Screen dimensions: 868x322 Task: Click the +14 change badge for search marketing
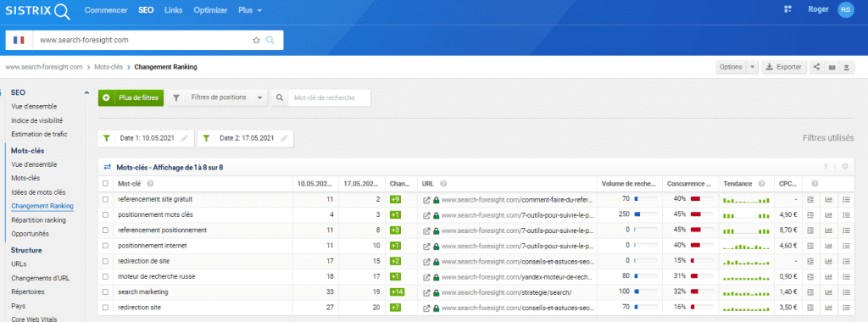pyautogui.click(x=397, y=291)
